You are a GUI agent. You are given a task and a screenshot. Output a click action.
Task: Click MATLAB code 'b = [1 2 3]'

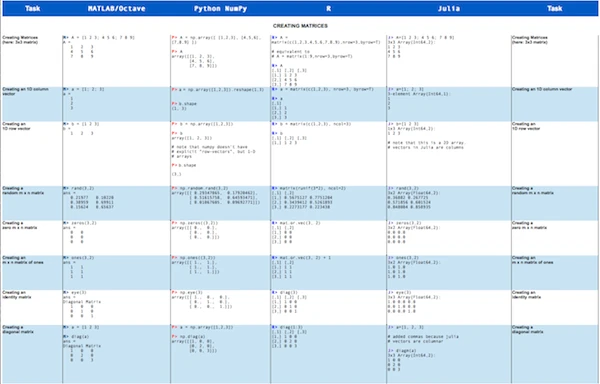coord(84,124)
